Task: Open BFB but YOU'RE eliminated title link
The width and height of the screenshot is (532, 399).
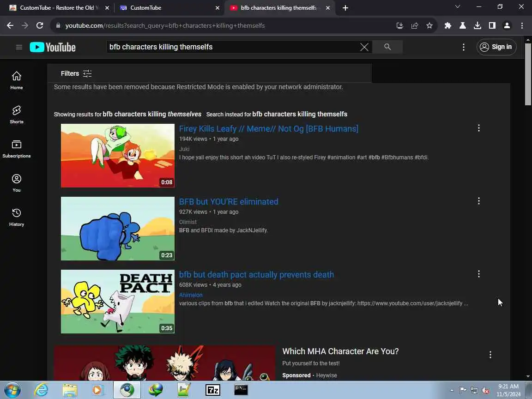Action: pos(229,201)
